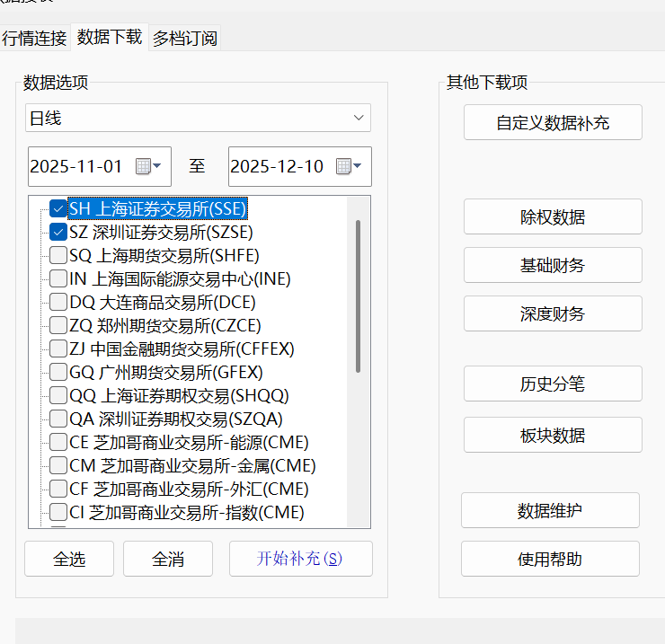Open the end date calendar picker icon

coord(348,166)
